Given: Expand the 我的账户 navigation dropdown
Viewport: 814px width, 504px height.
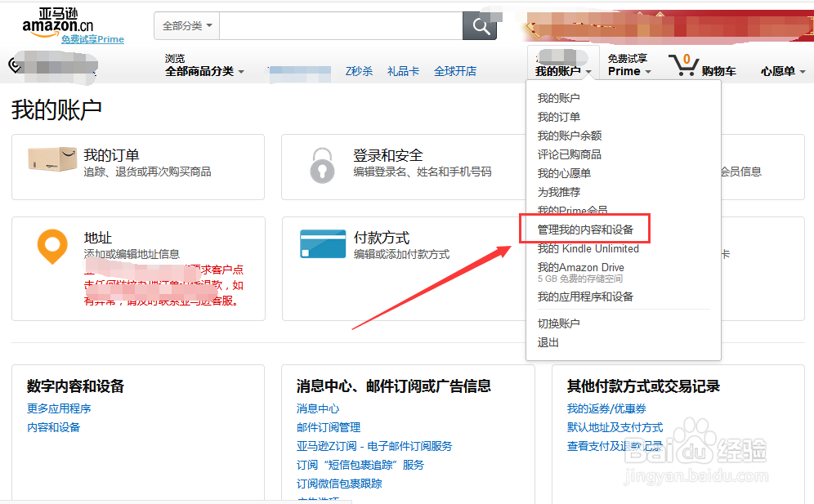Looking at the screenshot, I should 563,71.
